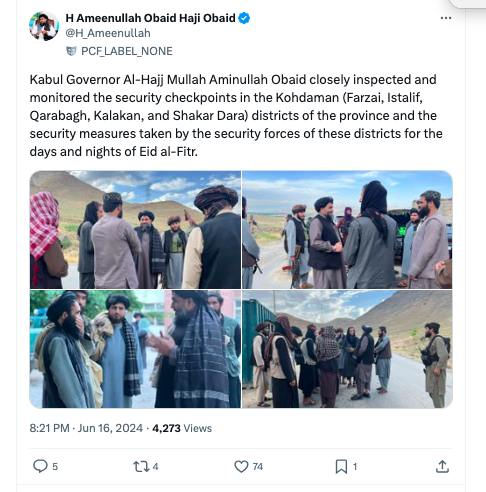Click the PCF label mask icon

coord(71,51)
